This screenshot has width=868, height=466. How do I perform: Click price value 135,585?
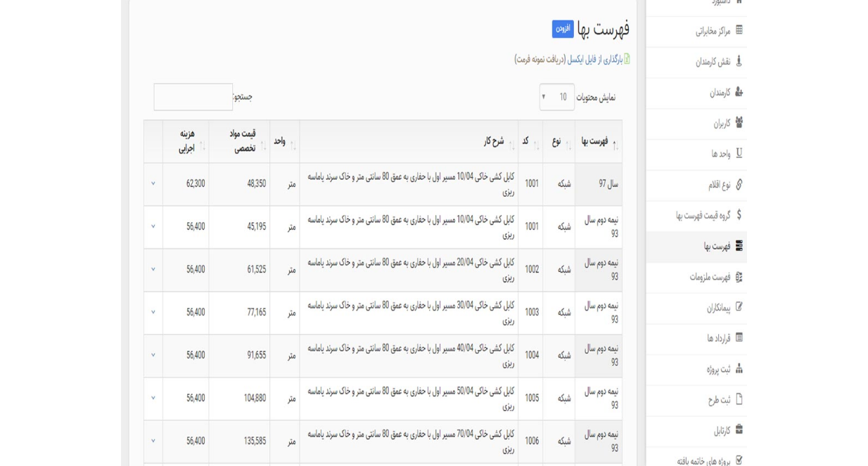tap(255, 441)
